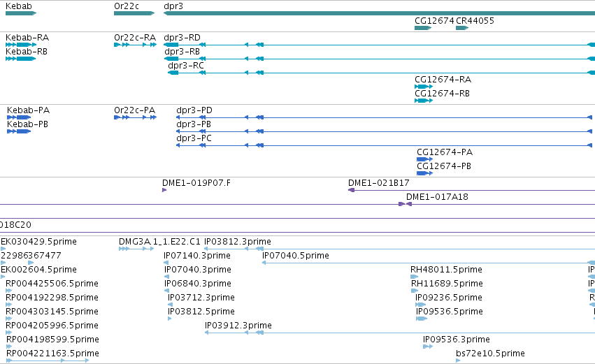This screenshot has height=364, width=595.
Task: Click the CG12674-PA protein label
Action: (445, 152)
